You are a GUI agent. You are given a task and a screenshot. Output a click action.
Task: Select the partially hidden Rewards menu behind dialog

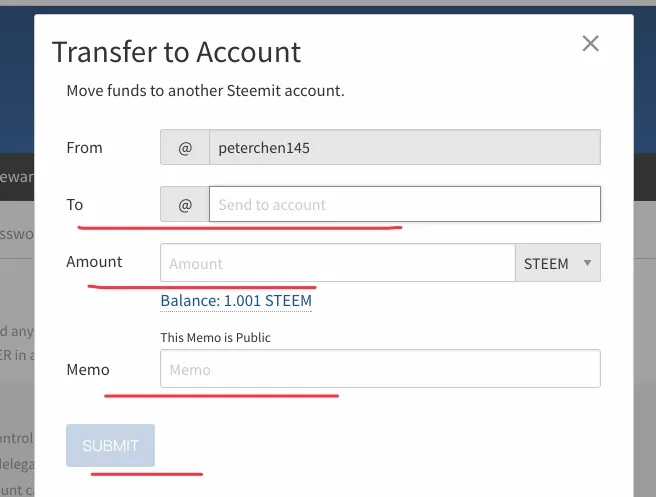[x=16, y=176]
